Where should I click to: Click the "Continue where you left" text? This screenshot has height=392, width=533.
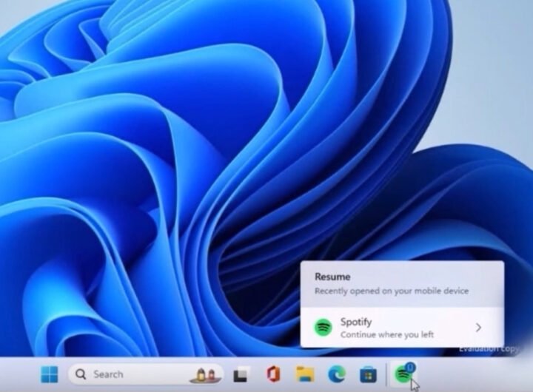tap(386, 335)
